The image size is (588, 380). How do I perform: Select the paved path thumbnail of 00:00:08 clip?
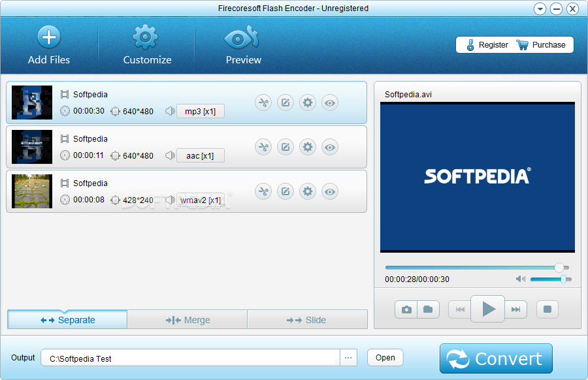point(32,191)
